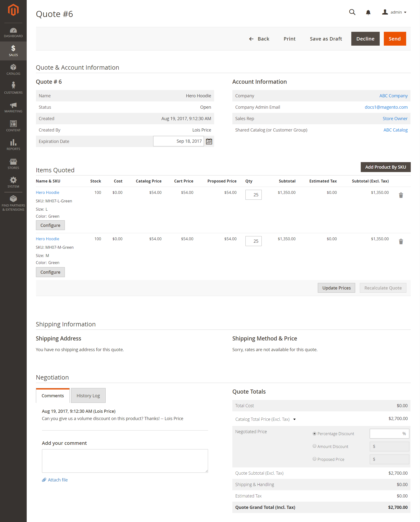
Task: Click the proposed price dollar field
Action: tap(389, 459)
